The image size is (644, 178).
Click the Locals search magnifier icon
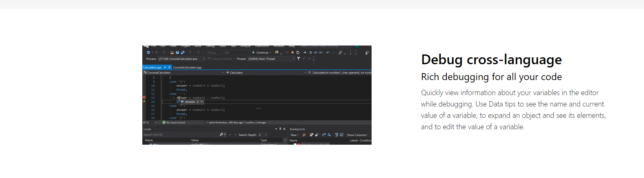click(222, 135)
